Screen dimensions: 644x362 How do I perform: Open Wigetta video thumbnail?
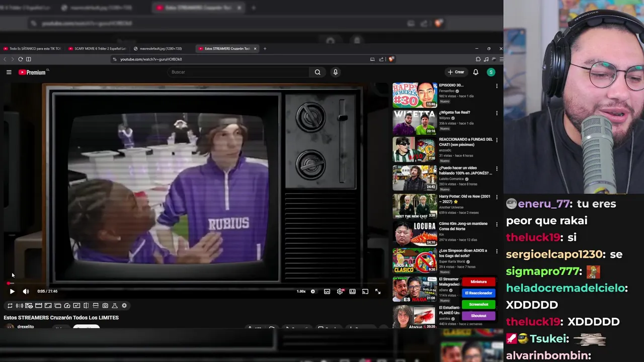pyautogui.click(x=415, y=122)
